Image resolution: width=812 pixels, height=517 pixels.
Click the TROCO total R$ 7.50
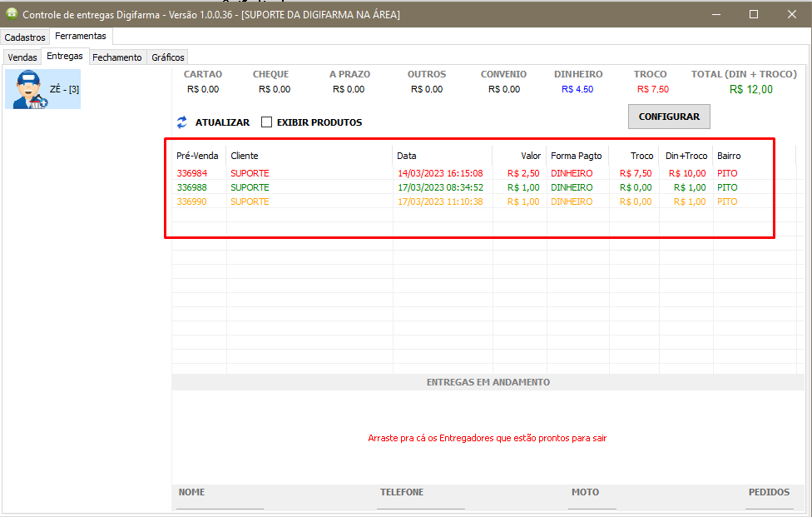653,89
